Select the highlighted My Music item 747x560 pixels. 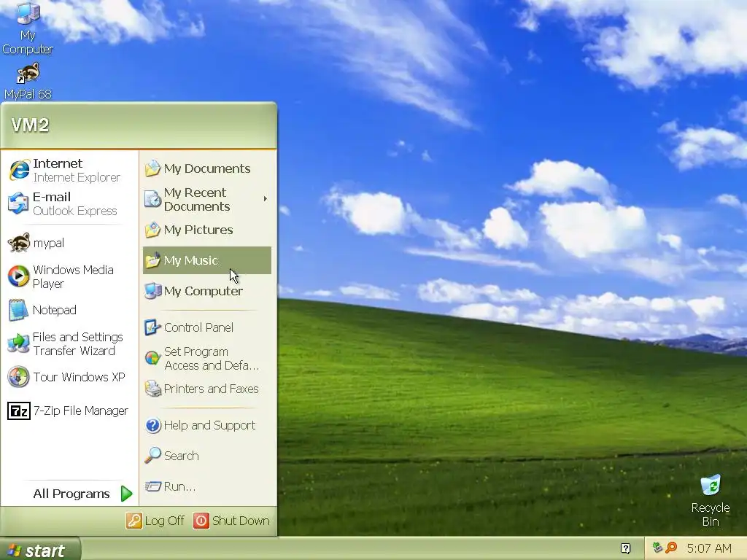tap(207, 260)
